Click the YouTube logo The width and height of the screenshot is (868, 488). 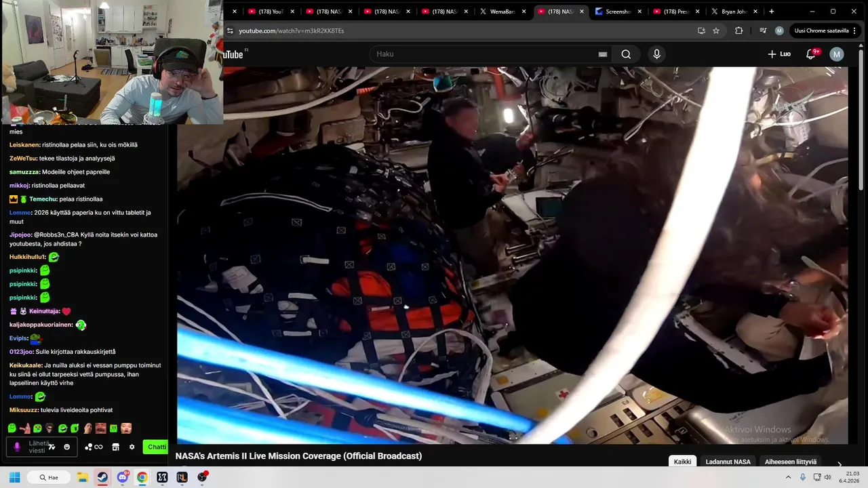pos(233,54)
